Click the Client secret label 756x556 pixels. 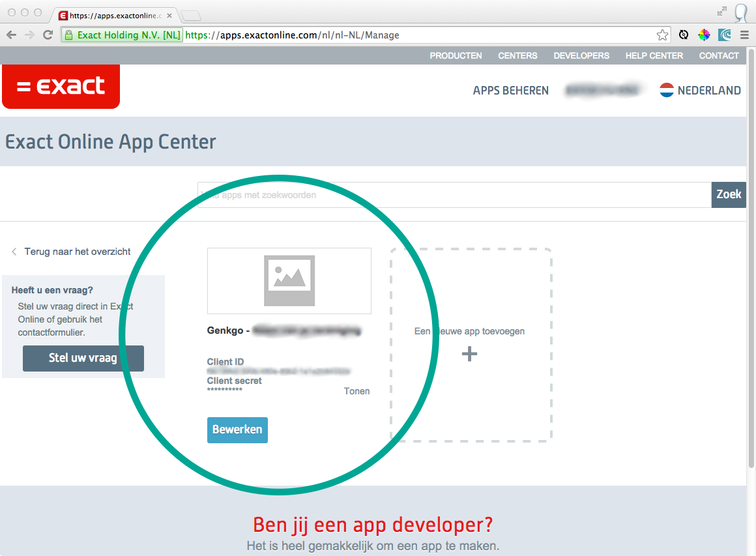point(235,381)
